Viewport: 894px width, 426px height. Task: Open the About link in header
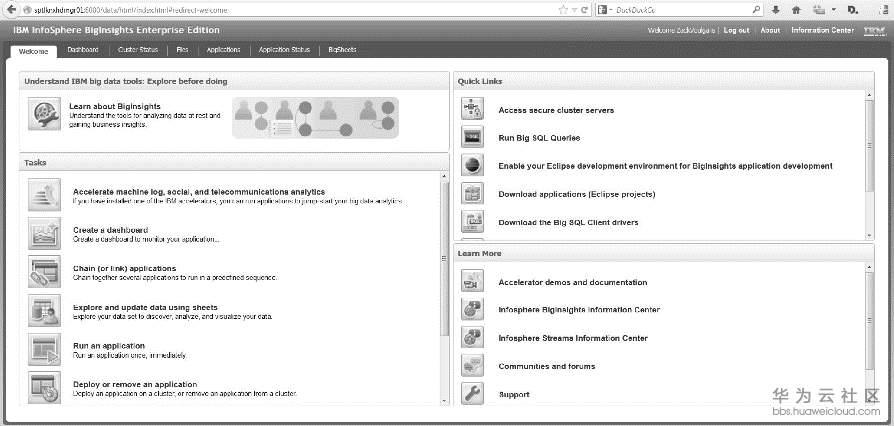point(770,30)
